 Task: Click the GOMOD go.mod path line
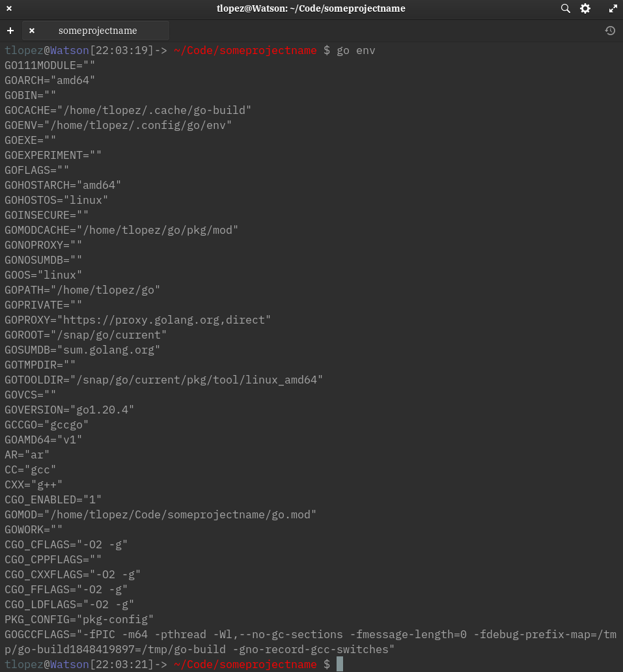(160, 514)
